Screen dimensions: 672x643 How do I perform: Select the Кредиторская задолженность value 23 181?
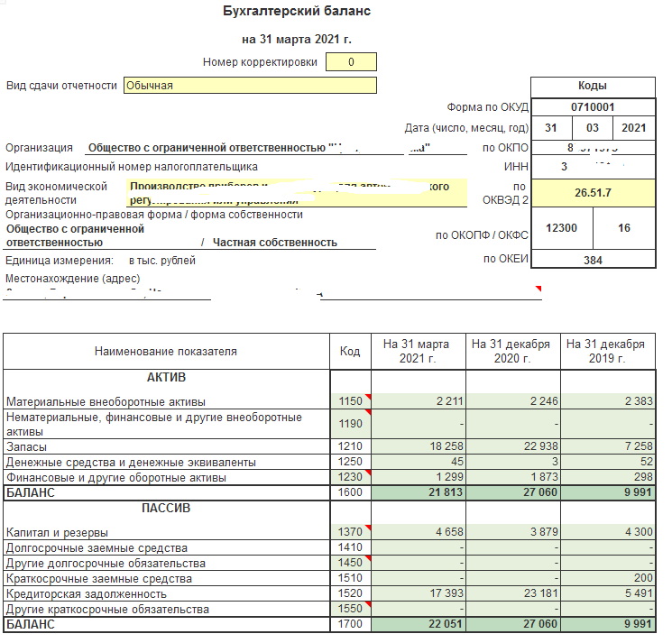tap(513, 594)
